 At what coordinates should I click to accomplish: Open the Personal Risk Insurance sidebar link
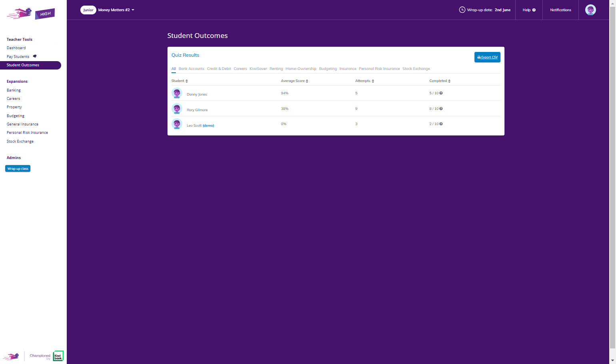pyautogui.click(x=27, y=133)
